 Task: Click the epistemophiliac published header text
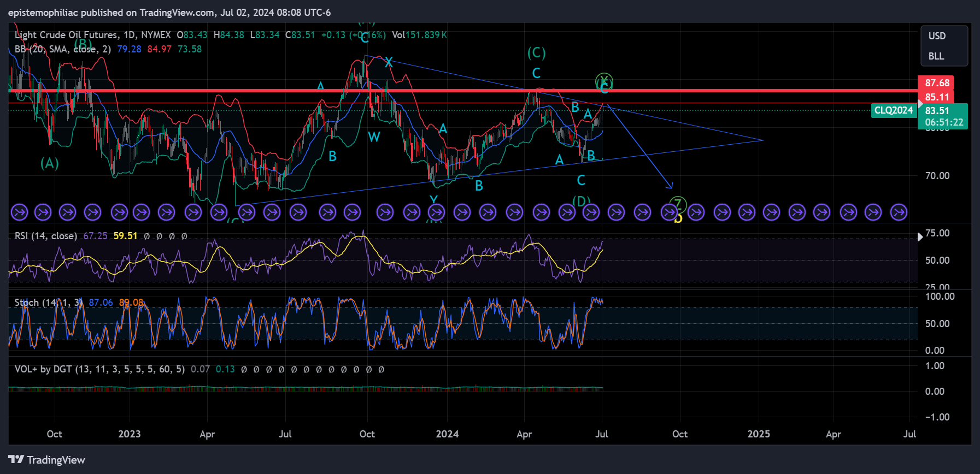(169, 13)
